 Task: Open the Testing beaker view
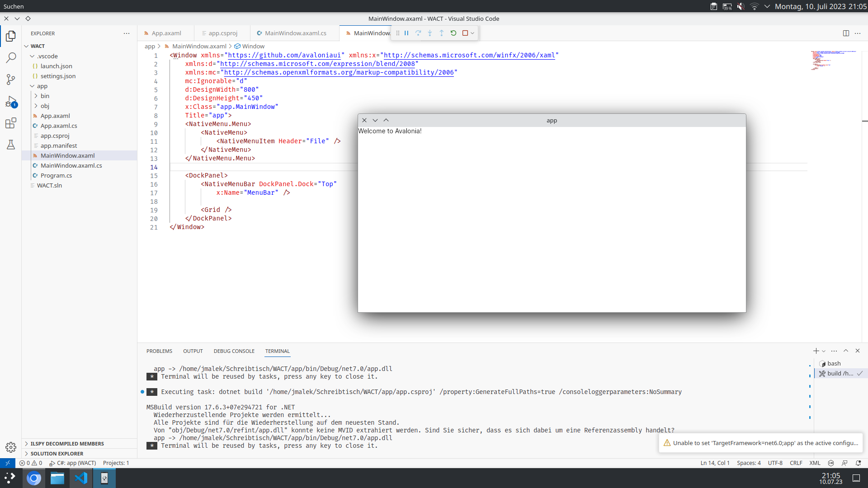(11, 145)
